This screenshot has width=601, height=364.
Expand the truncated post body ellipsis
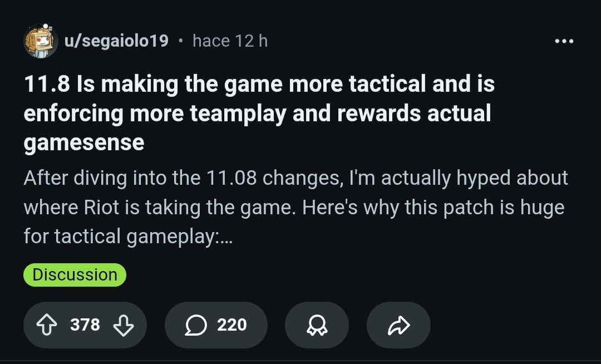pos(226,237)
